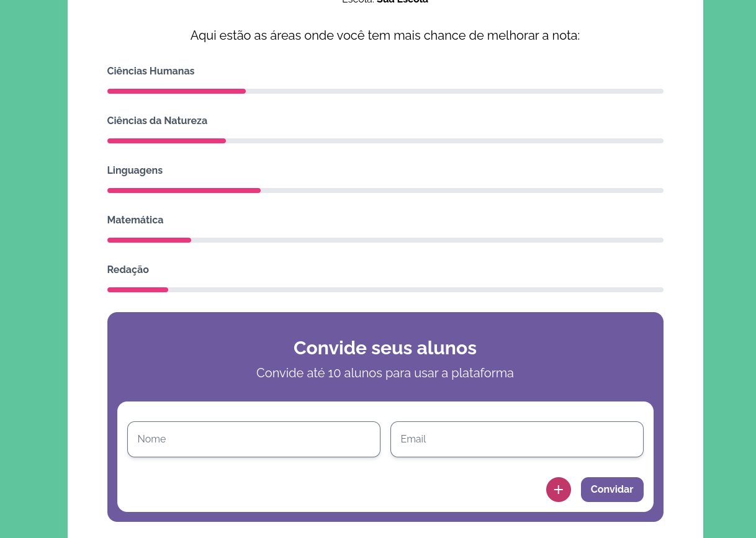
Task: Click the Linguagens label text
Action: (x=135, y=171)
